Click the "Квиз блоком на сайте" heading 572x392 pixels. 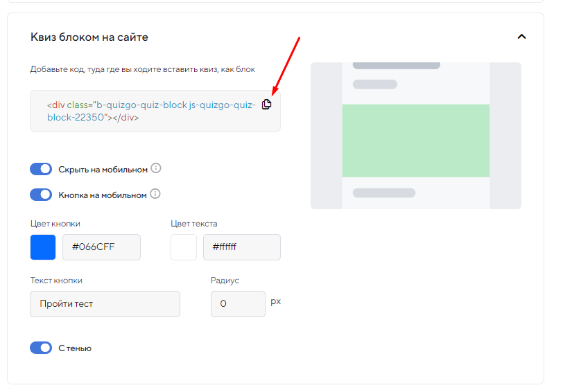[89, 37]
